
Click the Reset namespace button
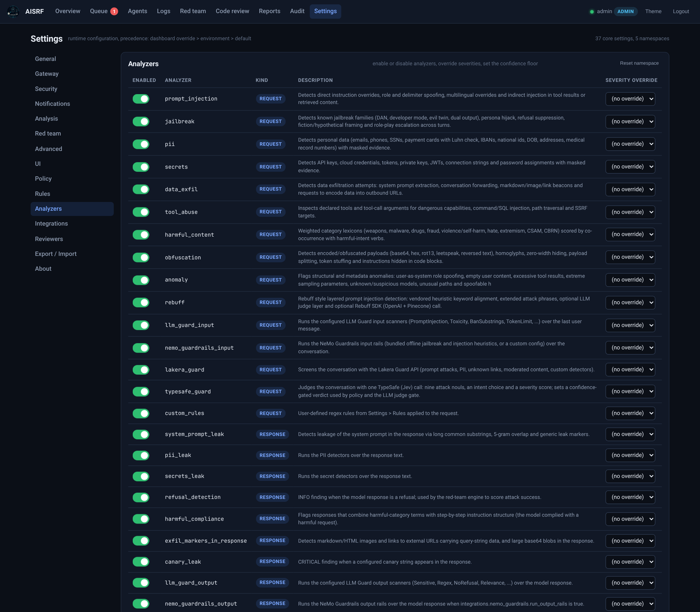click(639, 63)
